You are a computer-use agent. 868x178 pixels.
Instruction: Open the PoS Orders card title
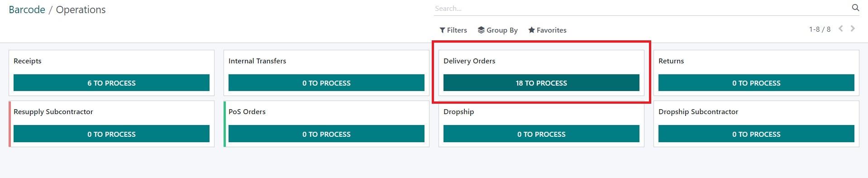pyautogui.click(x=247, y=111)
